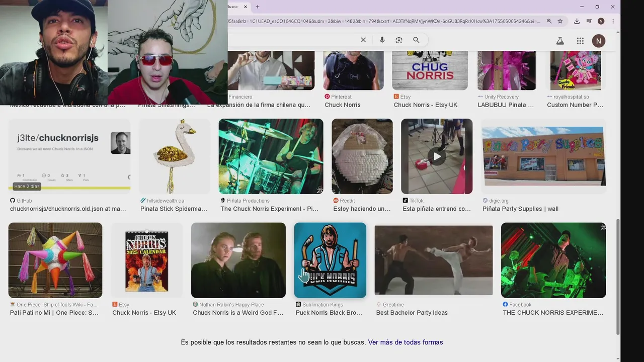Open Chrome profile N in toolbar

(x=601, y=21)
